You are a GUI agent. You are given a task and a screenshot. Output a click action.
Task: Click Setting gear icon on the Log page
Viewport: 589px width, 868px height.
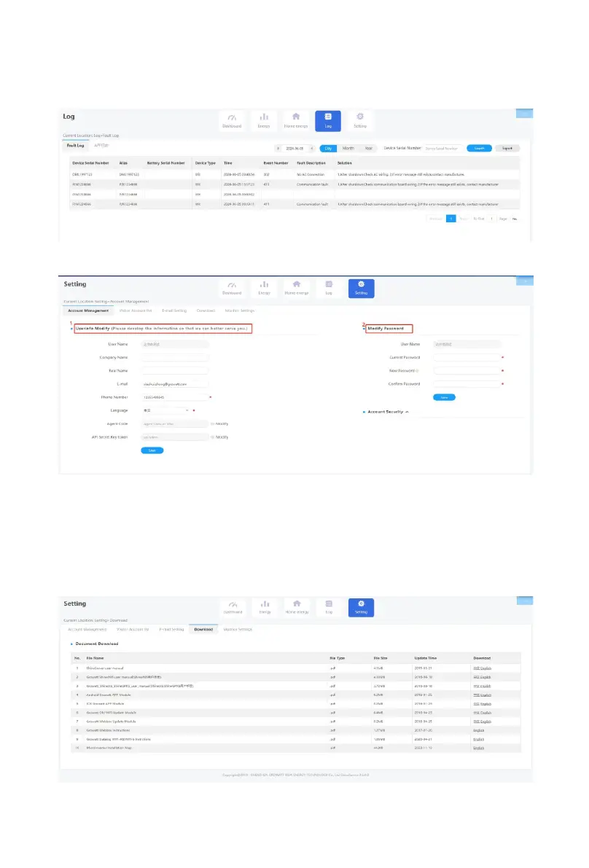[x=359, y=120]
